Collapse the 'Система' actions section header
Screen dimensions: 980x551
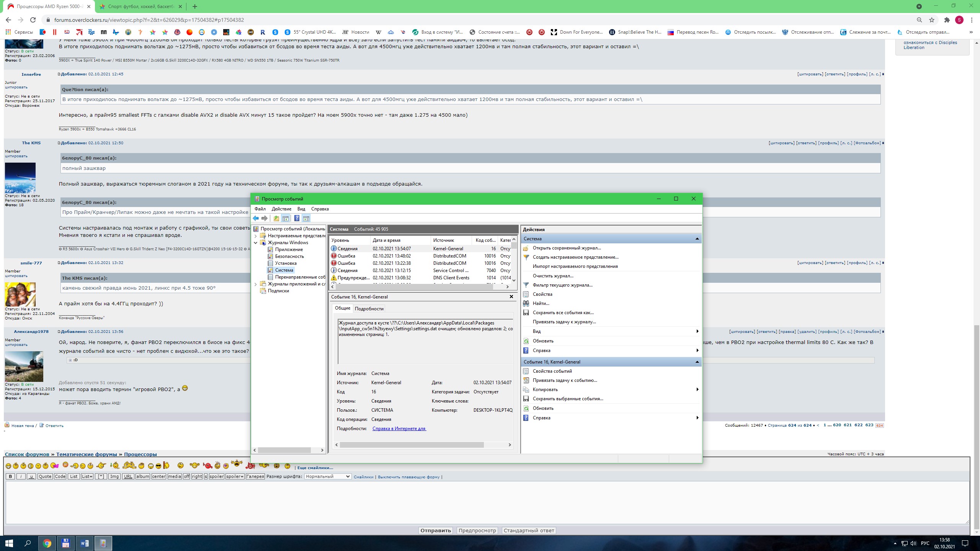[x=697, y=239]
